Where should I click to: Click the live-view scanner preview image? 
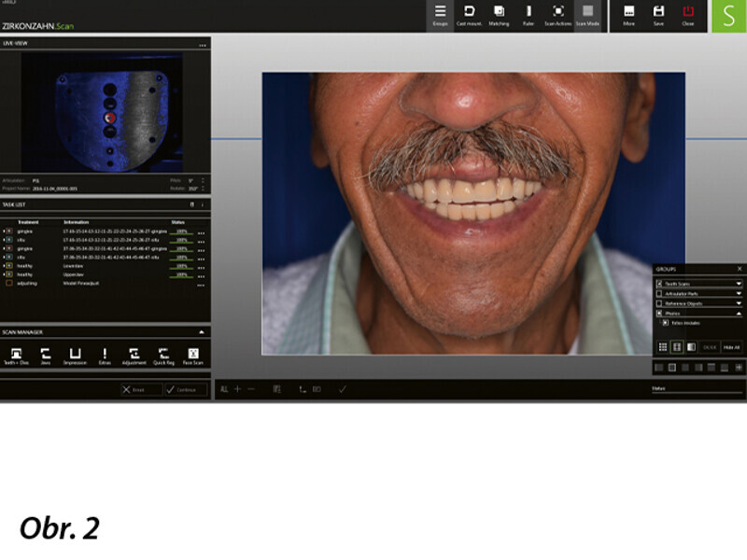[x=102, y=110]
